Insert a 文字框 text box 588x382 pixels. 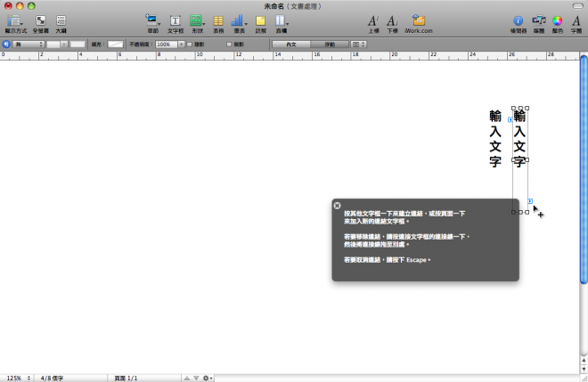click(x=175, y=20)
